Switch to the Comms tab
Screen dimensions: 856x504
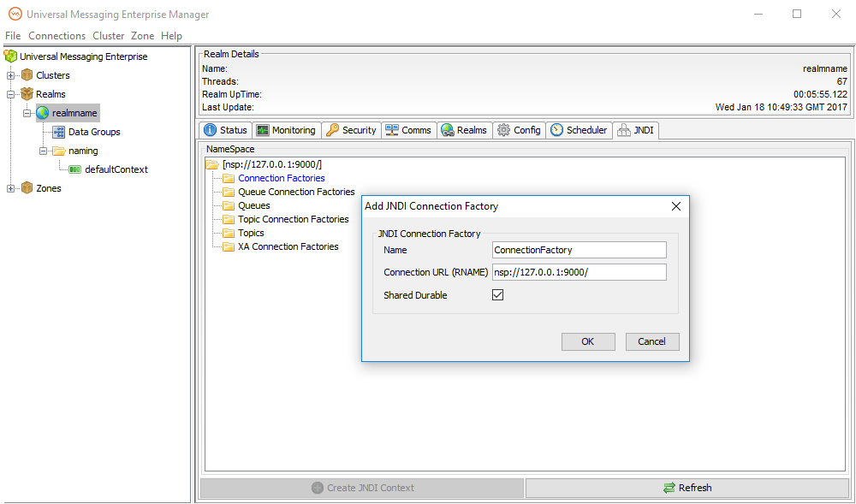tap(408, 130)
